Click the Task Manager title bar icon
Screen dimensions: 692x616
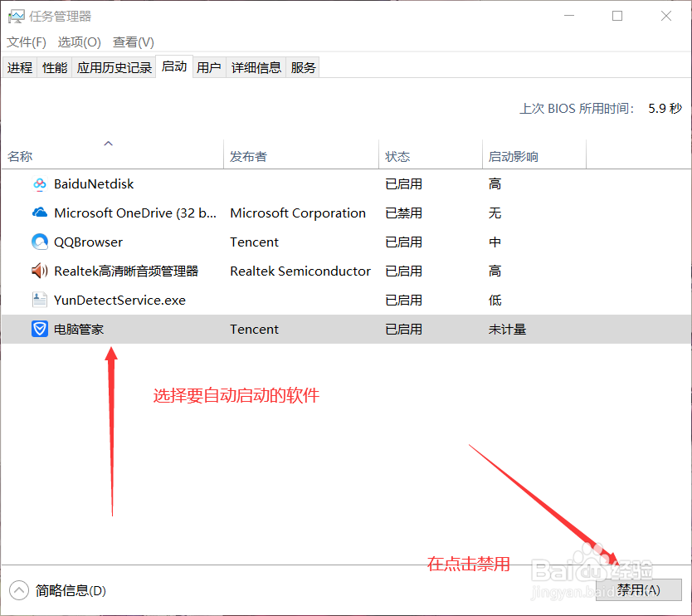pyautogui.click(x=17, y=17)
